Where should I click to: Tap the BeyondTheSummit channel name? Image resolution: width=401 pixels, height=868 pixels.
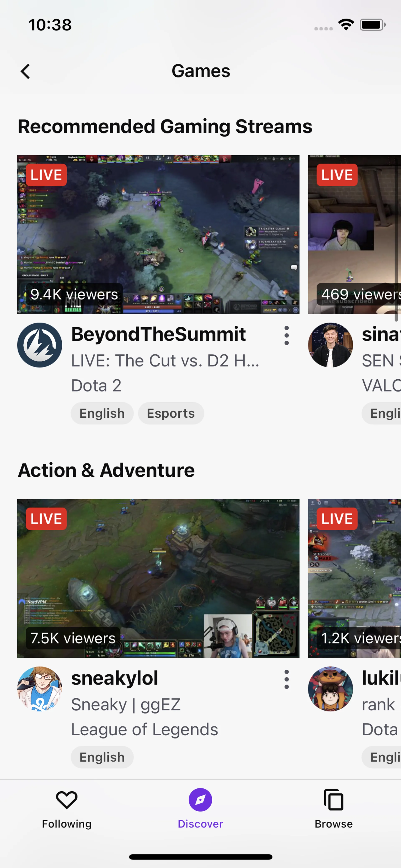[158, 334]
